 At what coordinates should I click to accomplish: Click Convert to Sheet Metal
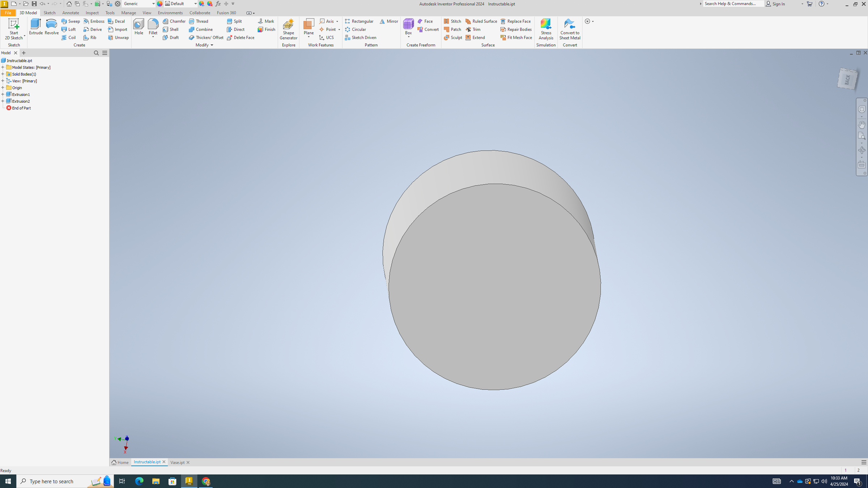(570, 29)
